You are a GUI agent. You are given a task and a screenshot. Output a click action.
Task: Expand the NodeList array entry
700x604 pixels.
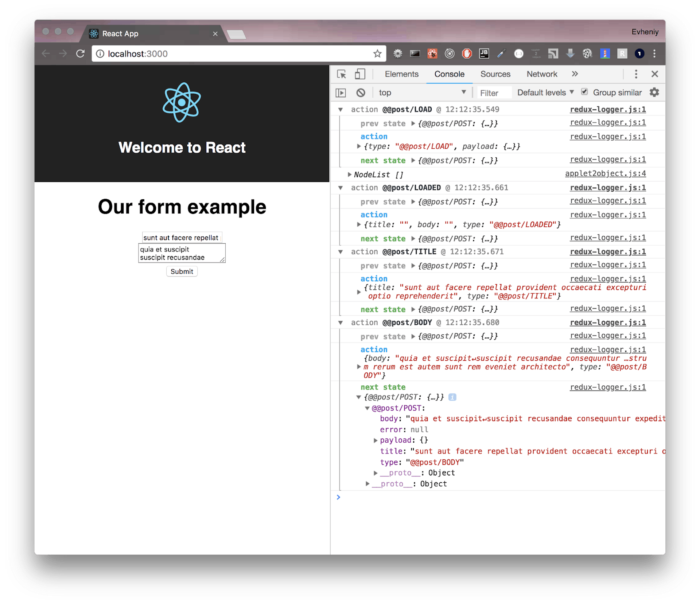350,174
